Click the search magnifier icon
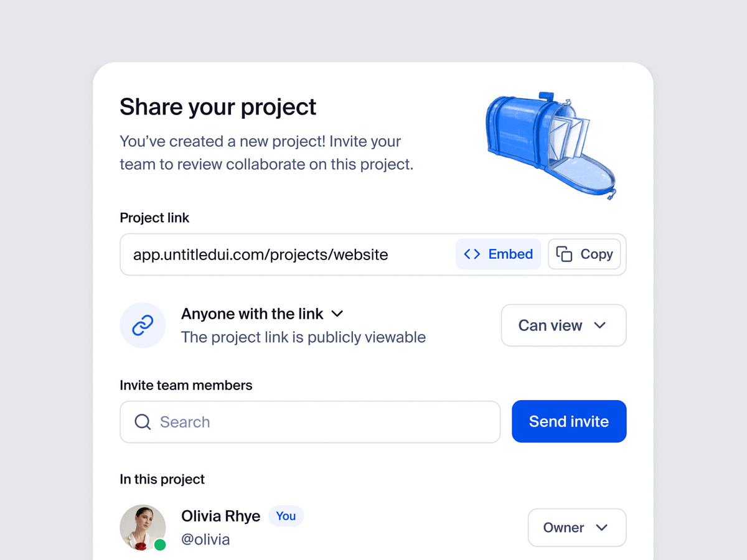The image size is (747, 560). (x=142, y=422)
